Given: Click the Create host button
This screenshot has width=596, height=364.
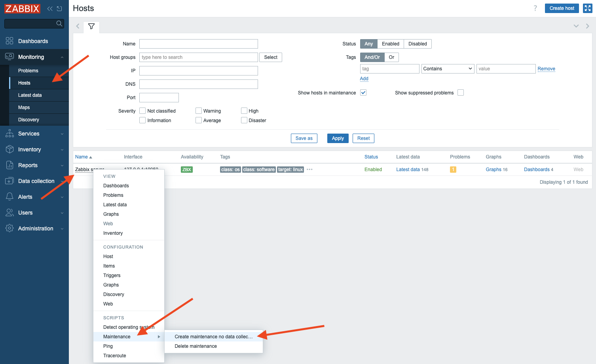Looking at the screenshot, I should 562,8.
